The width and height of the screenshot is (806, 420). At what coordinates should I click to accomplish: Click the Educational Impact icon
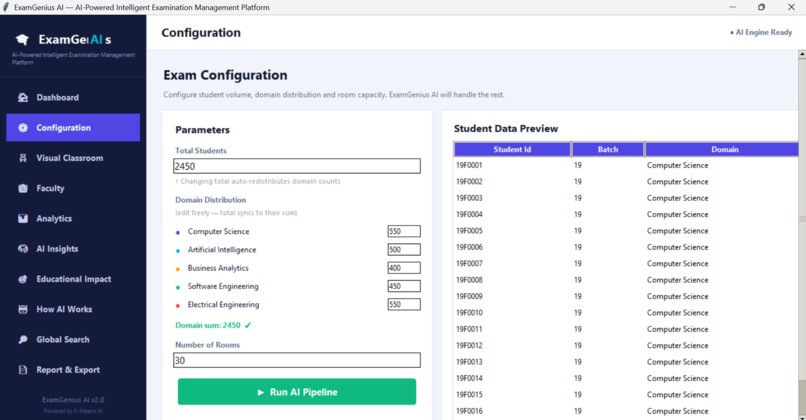(x=23, y=279)
